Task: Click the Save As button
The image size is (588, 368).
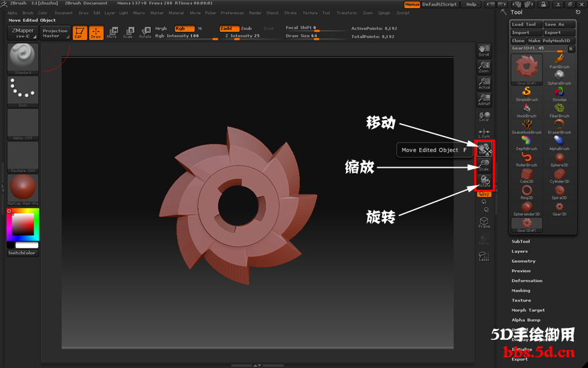Action: tap(559, 24)
